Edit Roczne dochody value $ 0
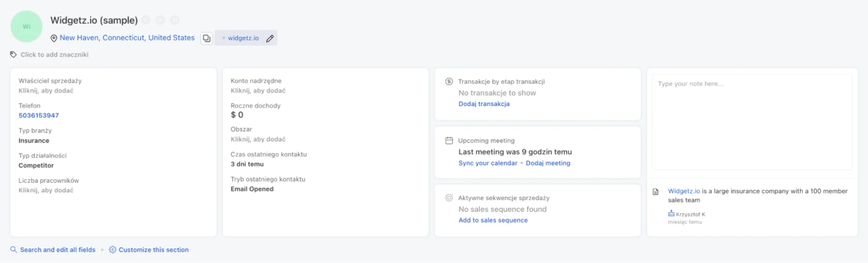 pos(237,115)
